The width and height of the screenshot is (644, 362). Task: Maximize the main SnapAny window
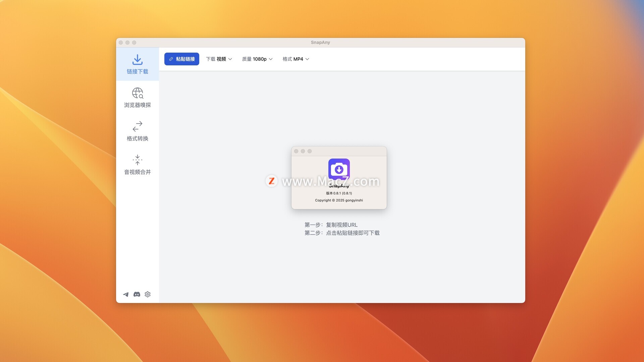[134, 43]
